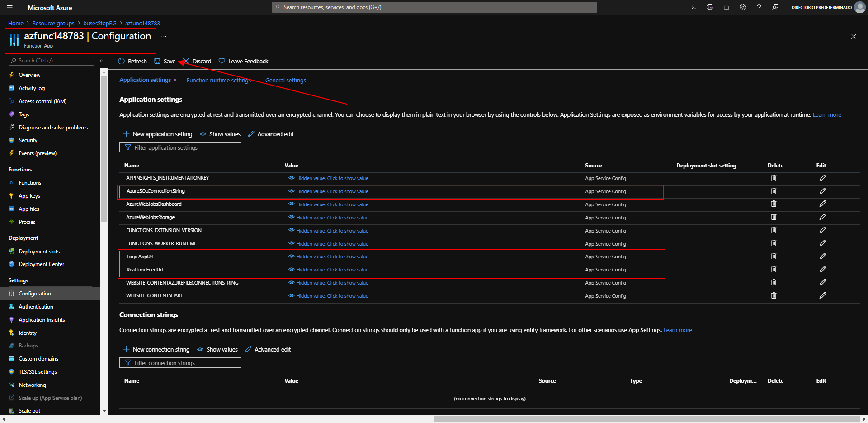Open the account avatar menu

point(859,7)
